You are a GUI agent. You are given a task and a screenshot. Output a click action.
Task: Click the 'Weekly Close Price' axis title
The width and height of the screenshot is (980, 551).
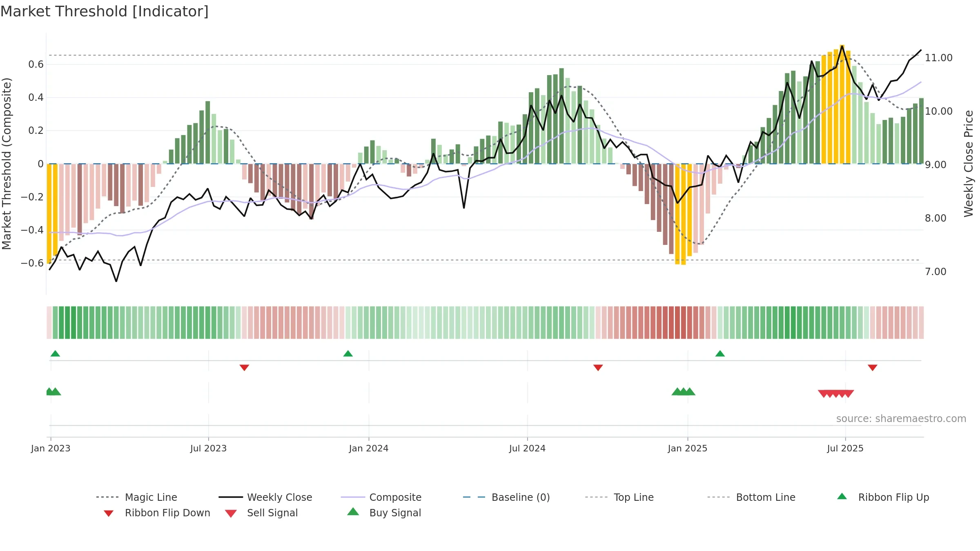969,164
